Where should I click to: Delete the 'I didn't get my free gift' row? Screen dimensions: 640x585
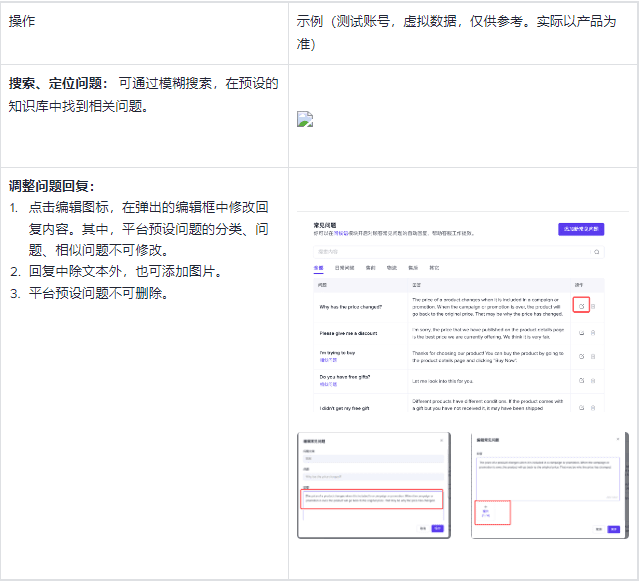click(593, 408)
